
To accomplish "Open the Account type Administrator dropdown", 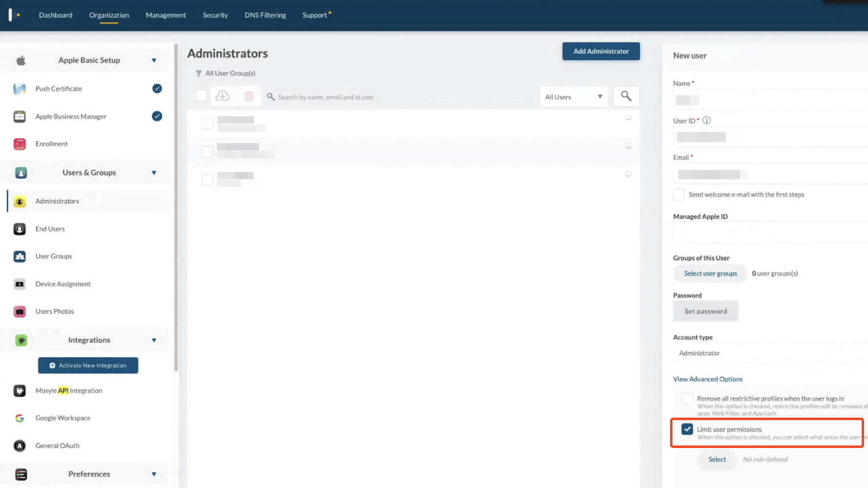I will click(x=771, y=353).
